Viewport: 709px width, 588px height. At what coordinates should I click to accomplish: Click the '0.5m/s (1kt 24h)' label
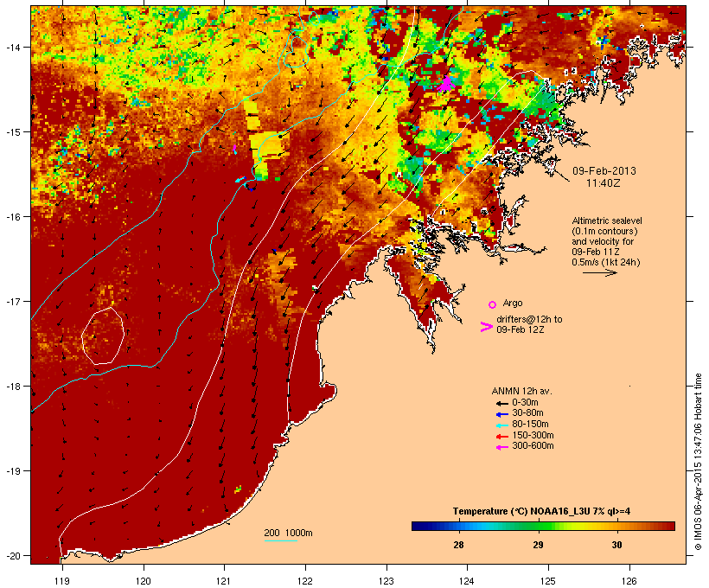(606, 262)
